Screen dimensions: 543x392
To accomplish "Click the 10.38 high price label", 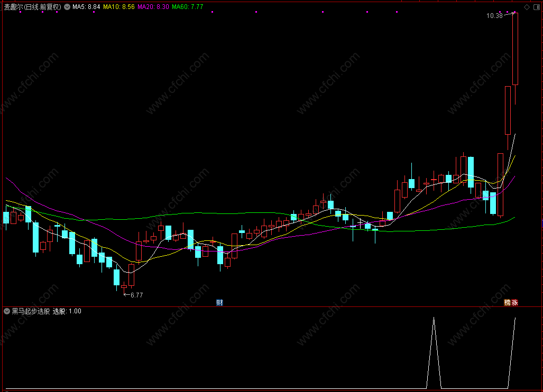I will (494, 15).
